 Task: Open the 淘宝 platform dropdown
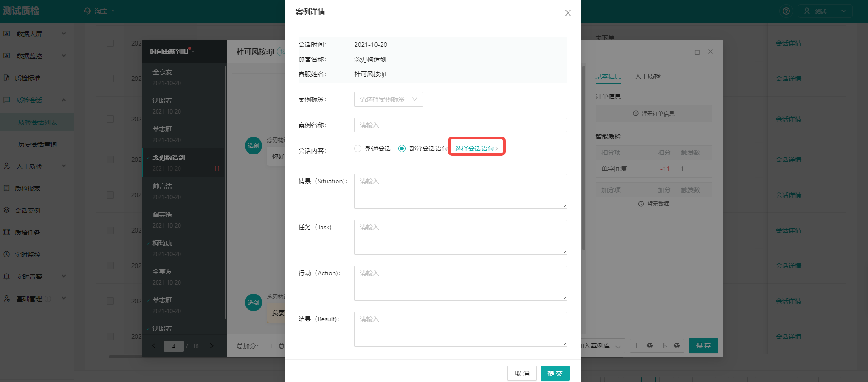point(100,11)
